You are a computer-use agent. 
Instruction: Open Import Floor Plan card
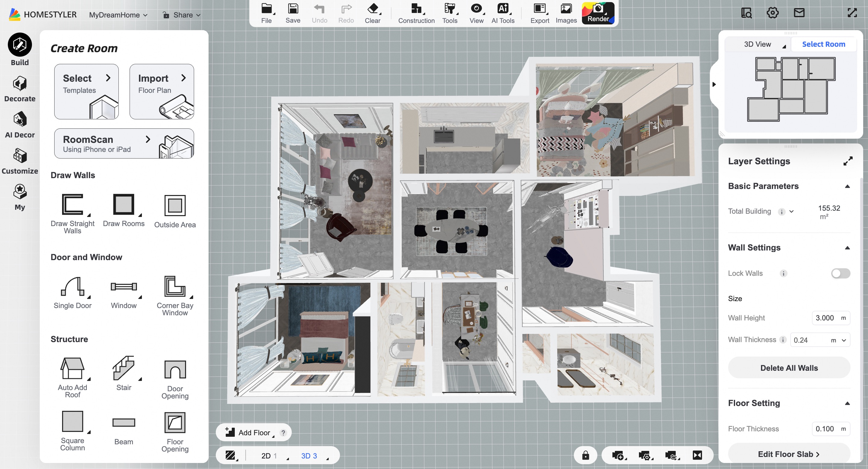pyautogui.click(x=162, y=91)
